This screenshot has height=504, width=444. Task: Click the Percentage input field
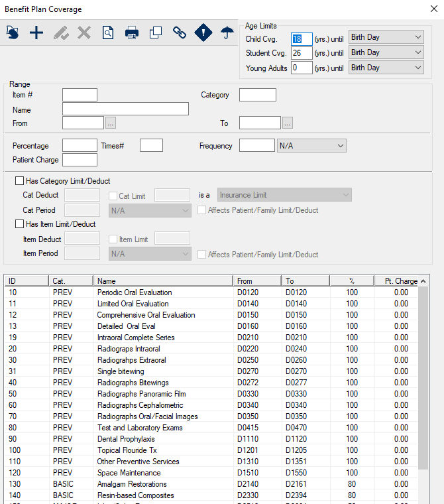(80, 146)
